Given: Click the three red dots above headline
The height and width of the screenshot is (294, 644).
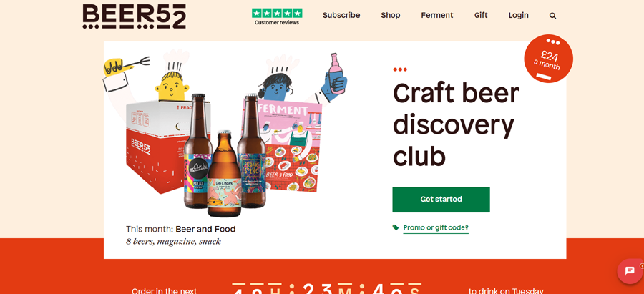Looking at the screenshot, I should [400, 69].
